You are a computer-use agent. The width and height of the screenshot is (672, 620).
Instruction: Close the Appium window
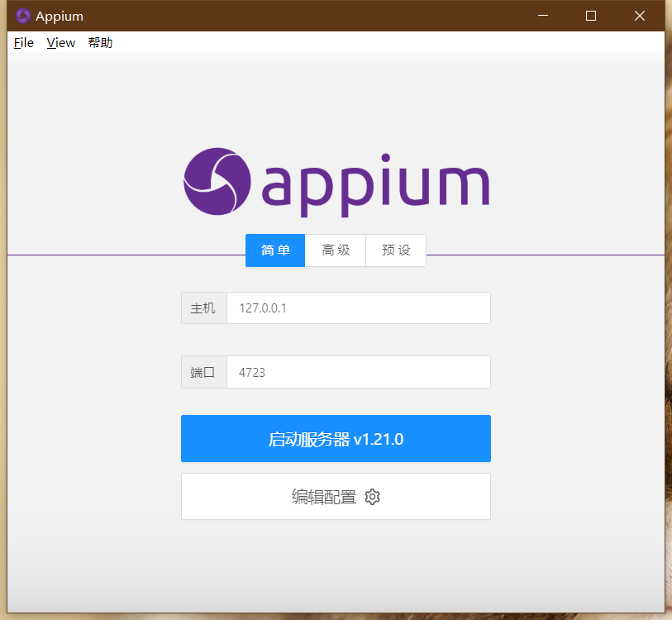pyautogui.click(x=640, y=16)
